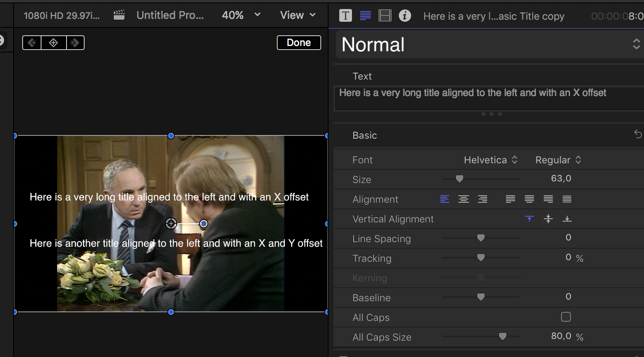Click Done to finish transform editing
Screen dimensions: 644x357
coord(299,43)
